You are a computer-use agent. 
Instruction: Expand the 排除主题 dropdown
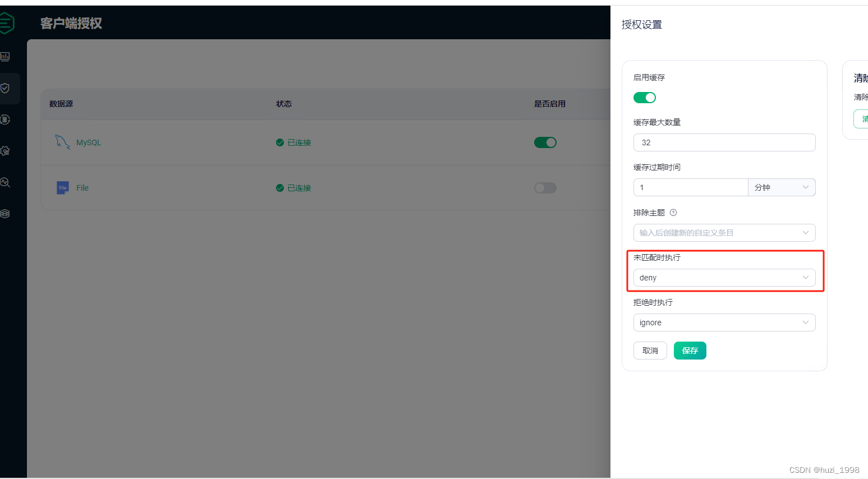click(x=724, y=233)
